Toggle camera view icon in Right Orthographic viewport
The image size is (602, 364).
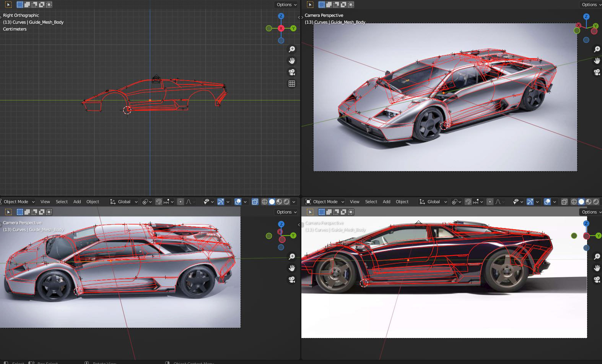point(292,72)
